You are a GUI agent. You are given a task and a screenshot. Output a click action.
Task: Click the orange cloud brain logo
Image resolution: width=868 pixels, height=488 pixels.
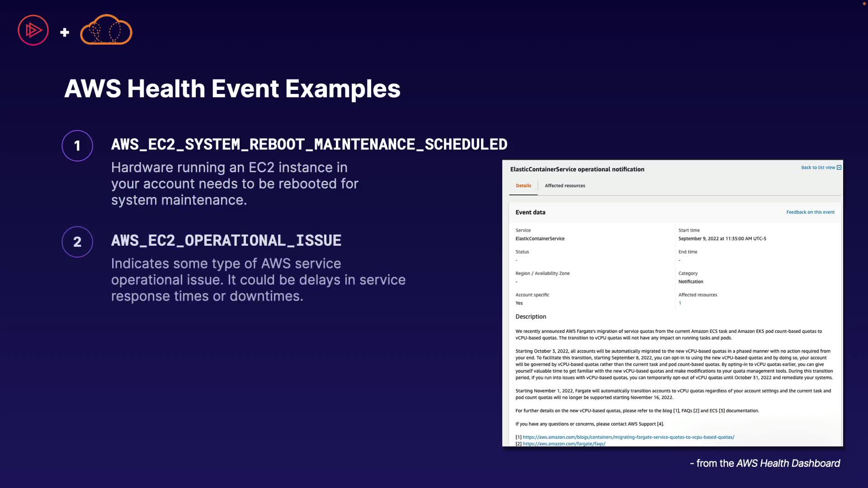coord(106,30)
